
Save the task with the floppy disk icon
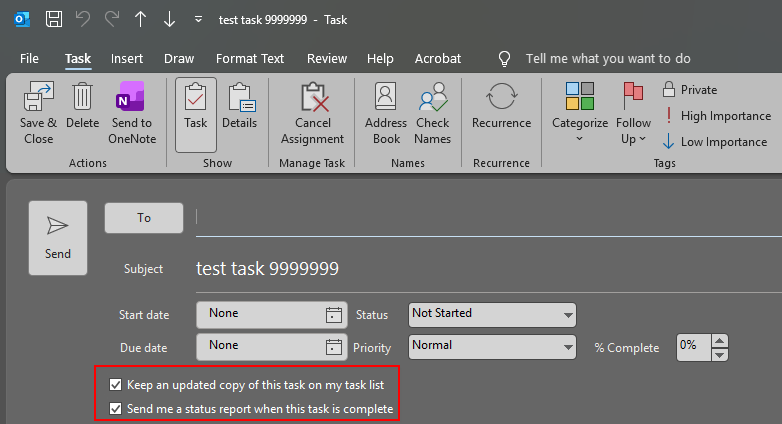click(54, 19)
